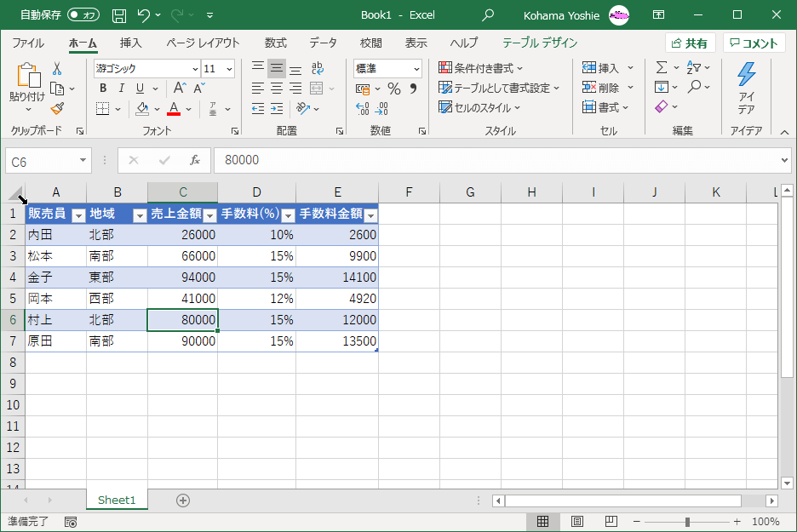
Task: Click the Paste clipboard icon
Action: 28,77
